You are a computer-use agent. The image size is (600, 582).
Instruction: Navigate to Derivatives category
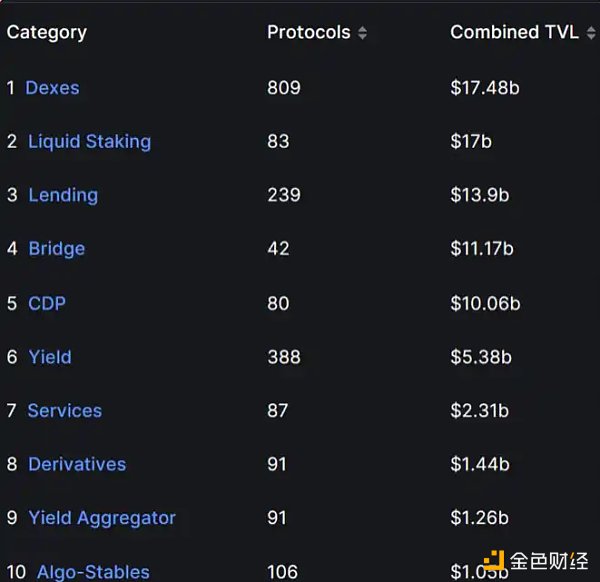[77, 464]
